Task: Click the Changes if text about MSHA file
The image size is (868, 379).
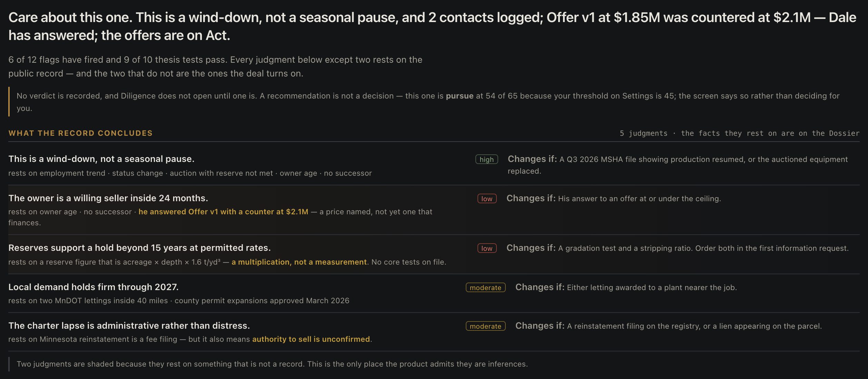Action: [678, 165]
